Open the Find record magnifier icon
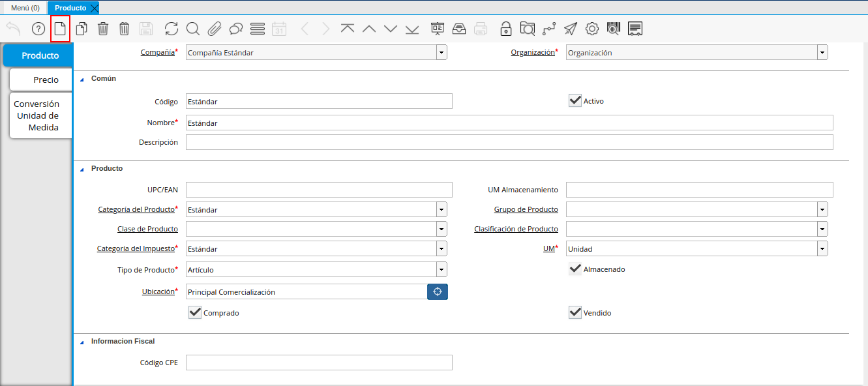Screen dimensions: 868x386 [x=193, y=29]
